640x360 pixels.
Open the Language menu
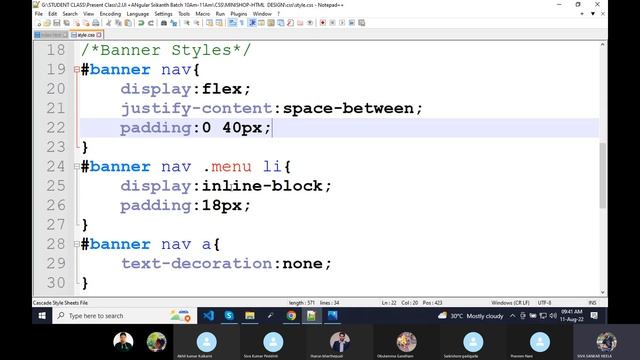click(x=138, y=14)
